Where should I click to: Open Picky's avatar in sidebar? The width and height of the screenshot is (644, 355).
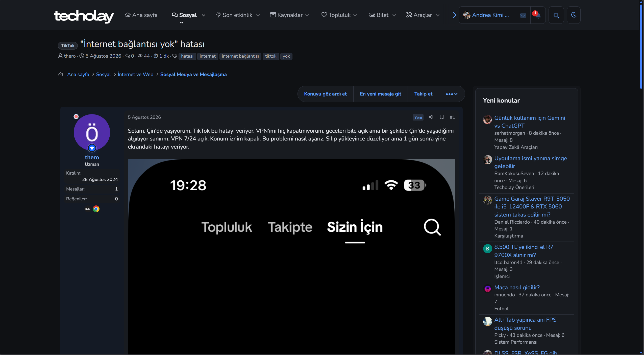[487, 321]
